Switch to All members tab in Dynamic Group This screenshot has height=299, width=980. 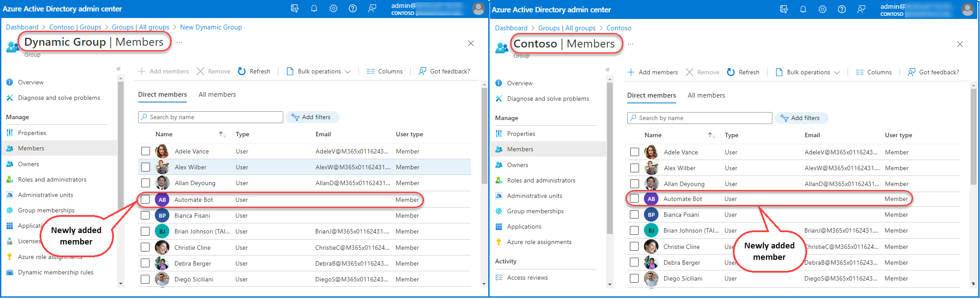tap(217, 95)
